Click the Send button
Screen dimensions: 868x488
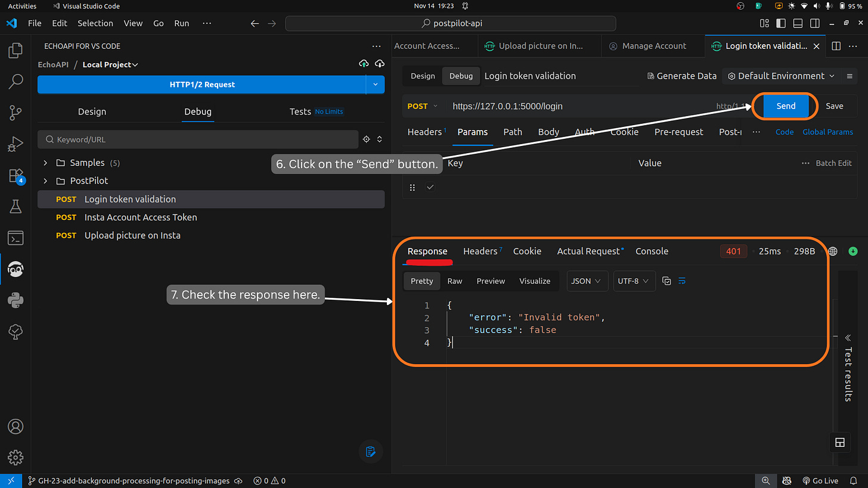tap(786, 106)
